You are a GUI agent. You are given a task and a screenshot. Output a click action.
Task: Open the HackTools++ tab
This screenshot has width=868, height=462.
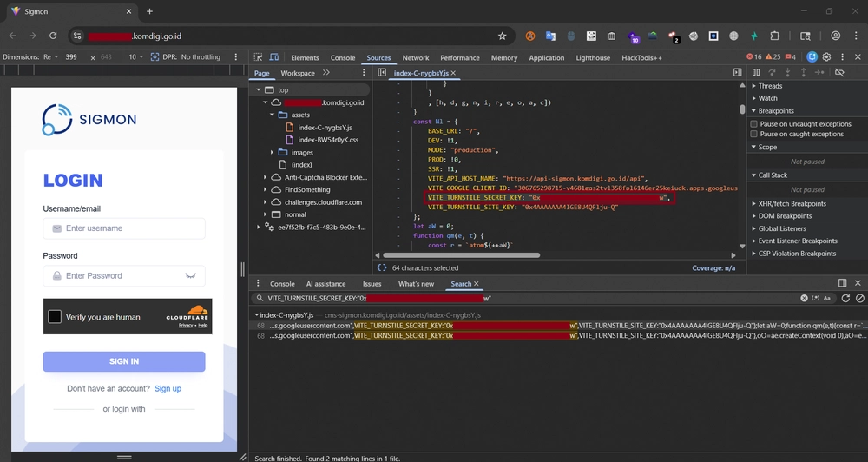pyautogui.click(x=641, y=57)
